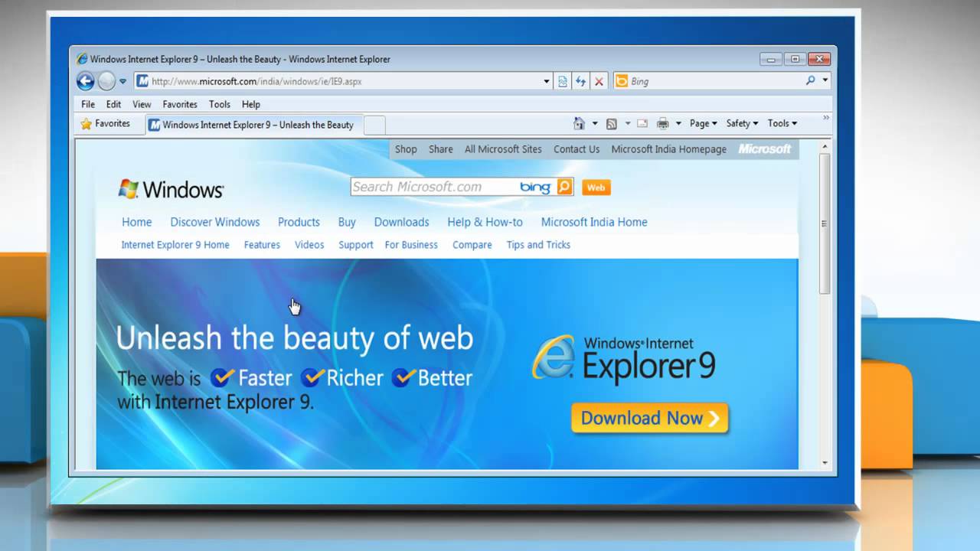
Task: Open the recent pages dropdown arrow
Action: point(122,81)
